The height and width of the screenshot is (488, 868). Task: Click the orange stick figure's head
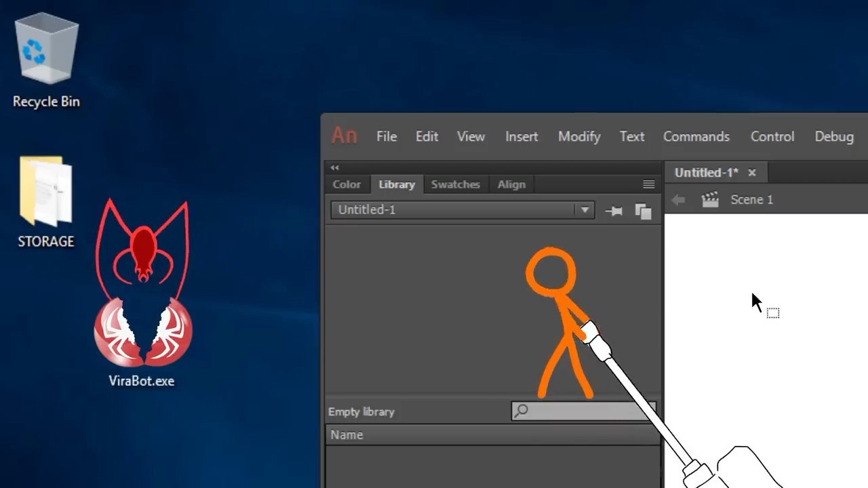(x=551, y=272)
